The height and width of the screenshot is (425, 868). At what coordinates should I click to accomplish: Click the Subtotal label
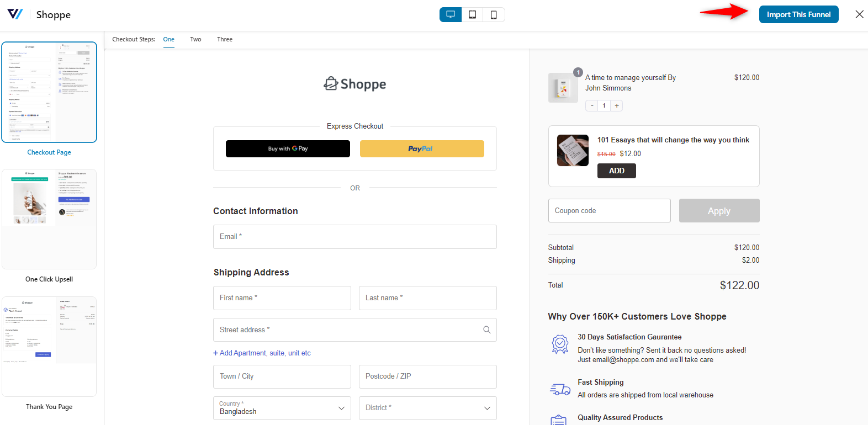561,248
